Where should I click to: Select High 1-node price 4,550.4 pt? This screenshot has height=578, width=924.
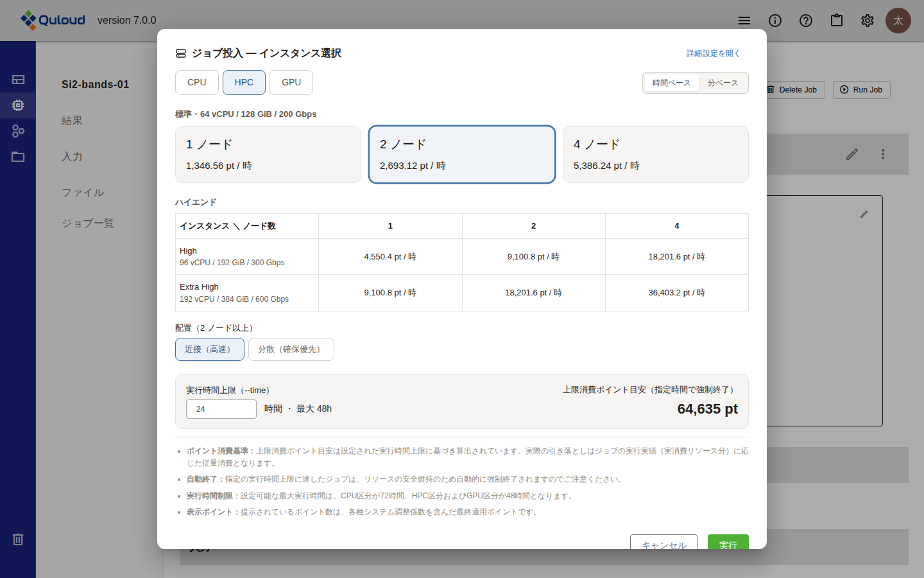[x=390, y=257]
